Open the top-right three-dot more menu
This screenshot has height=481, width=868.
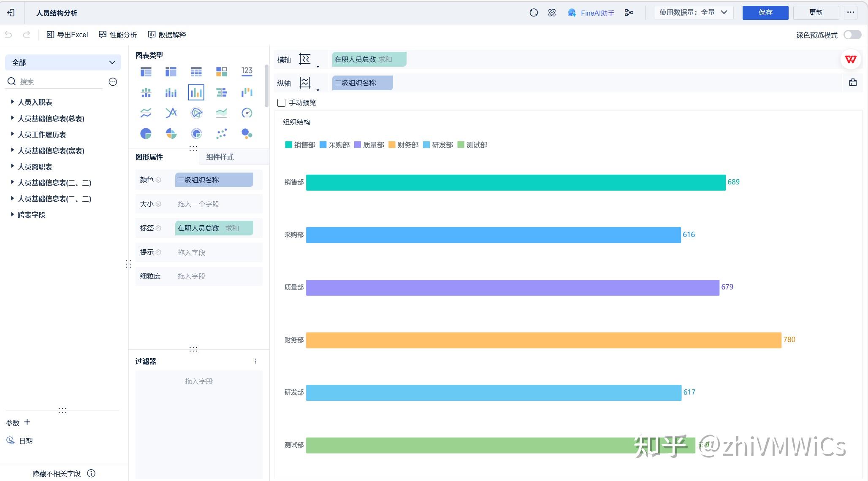pyautogui.click(x=851, y=13)
